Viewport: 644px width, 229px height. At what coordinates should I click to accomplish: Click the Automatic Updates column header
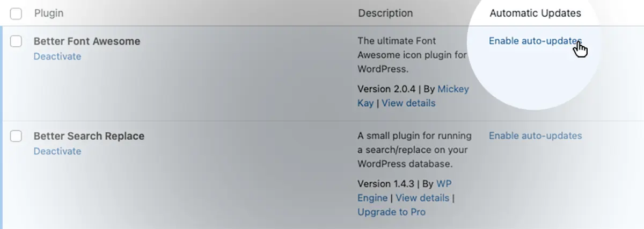pyautogui.click(x=535, y=13)
